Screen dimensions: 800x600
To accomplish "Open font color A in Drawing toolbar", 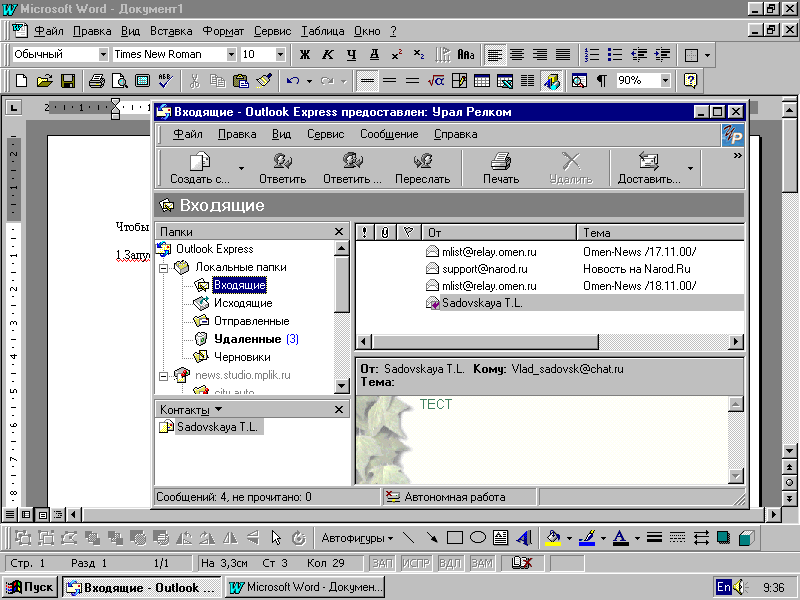I will click(x=620, y=537).
